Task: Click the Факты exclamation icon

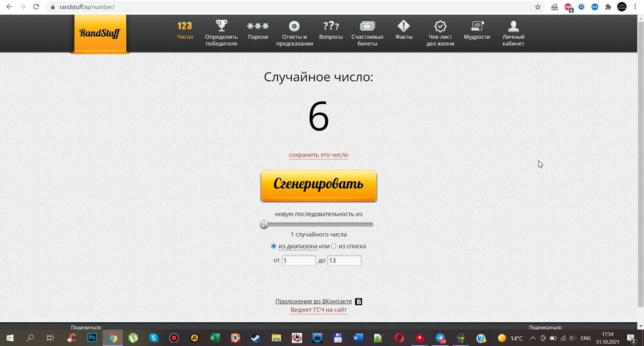Action: tap(404, 26)
